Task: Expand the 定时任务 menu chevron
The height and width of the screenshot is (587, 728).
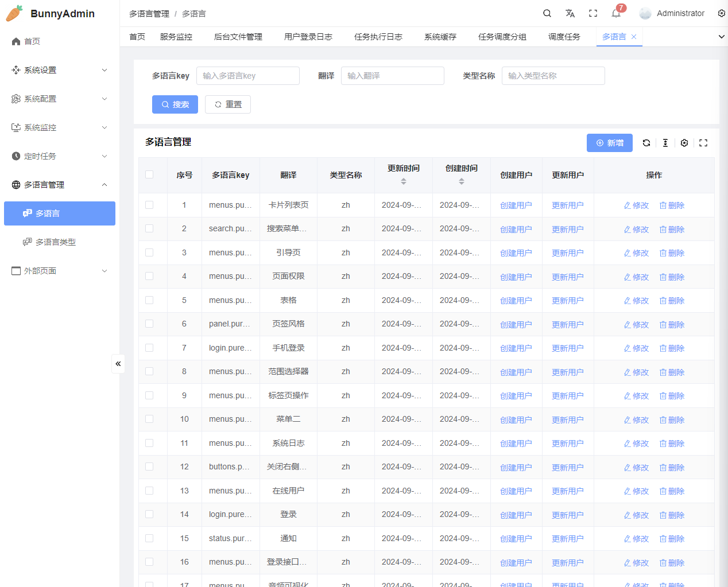Action: (x=104, y=156)
